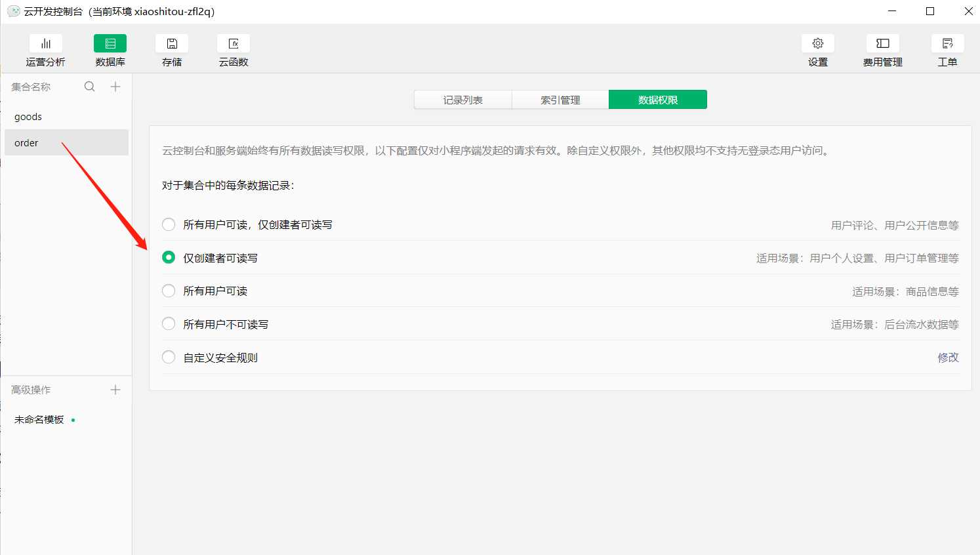Add a 高级操作 template with the plus icon

point(115,390)
